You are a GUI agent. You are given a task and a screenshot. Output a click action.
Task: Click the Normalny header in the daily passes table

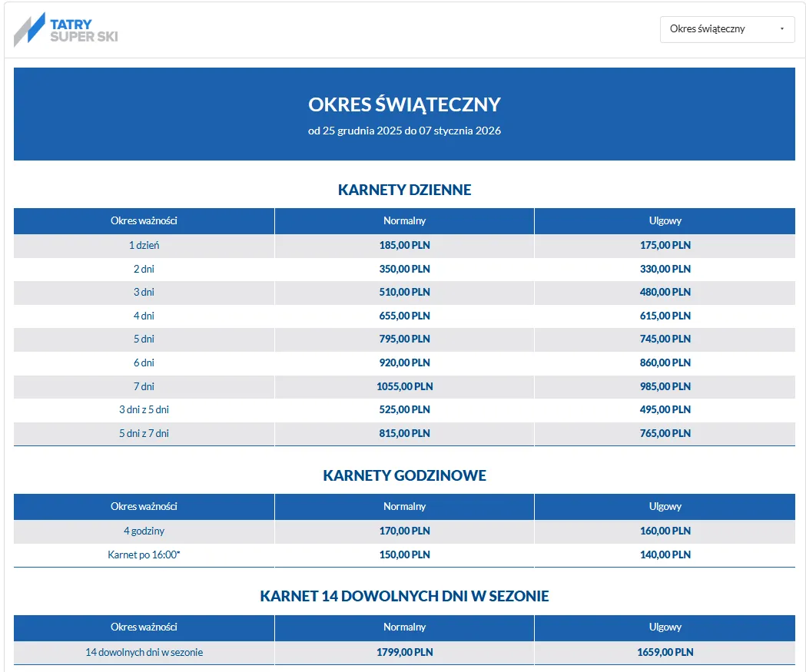coord(404,221)
